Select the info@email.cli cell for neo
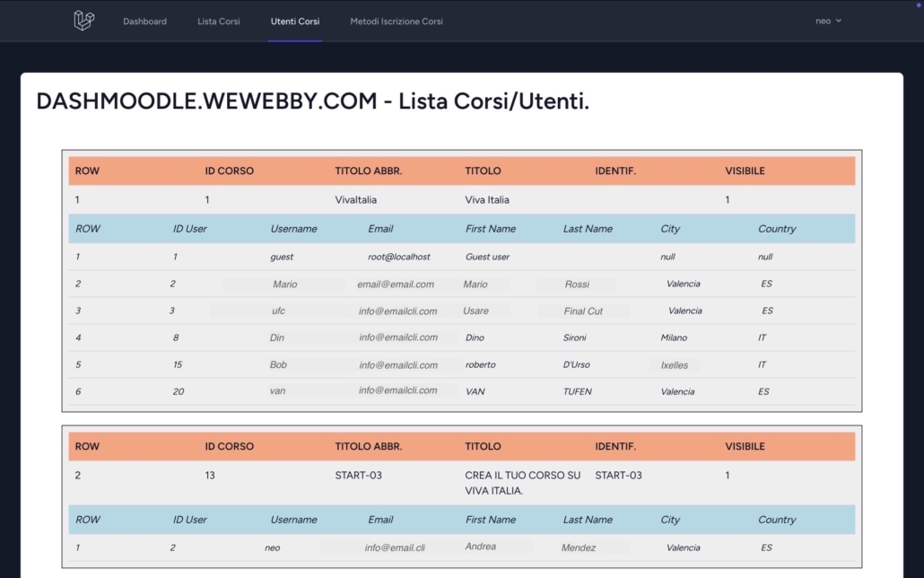 point(395,547)
